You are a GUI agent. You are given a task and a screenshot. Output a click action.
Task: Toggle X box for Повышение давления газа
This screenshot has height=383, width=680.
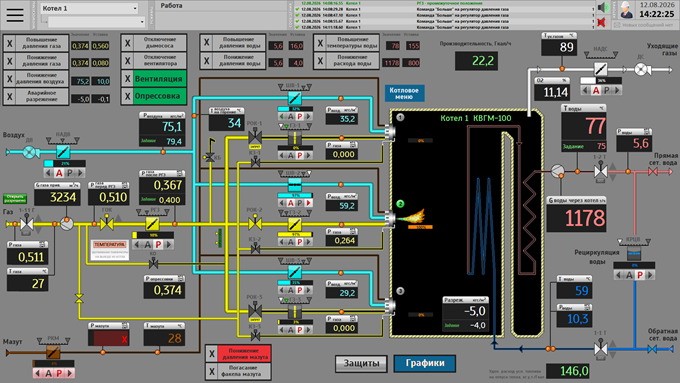click(x=10, y=43)
